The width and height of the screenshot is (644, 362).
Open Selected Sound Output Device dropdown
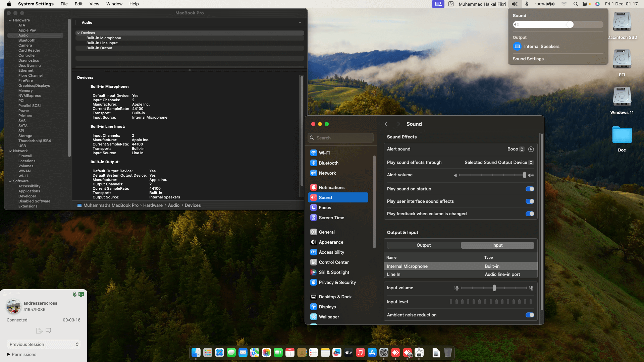pos(498,163)
